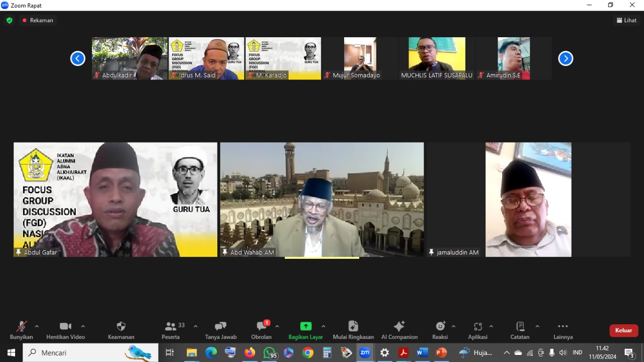Open the Lainnya more options menu
The width and height of the screenshot is (644, 362).
(x=562, y=330)
